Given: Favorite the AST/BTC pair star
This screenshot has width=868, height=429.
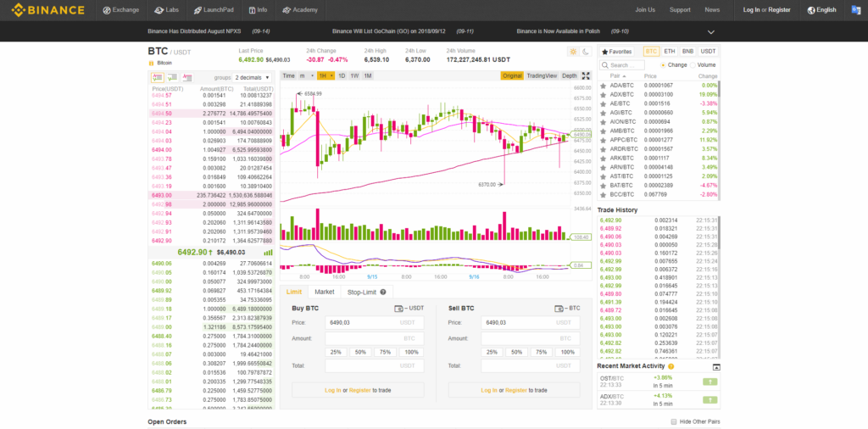Looking at the screenshot, I should [603, 176].
